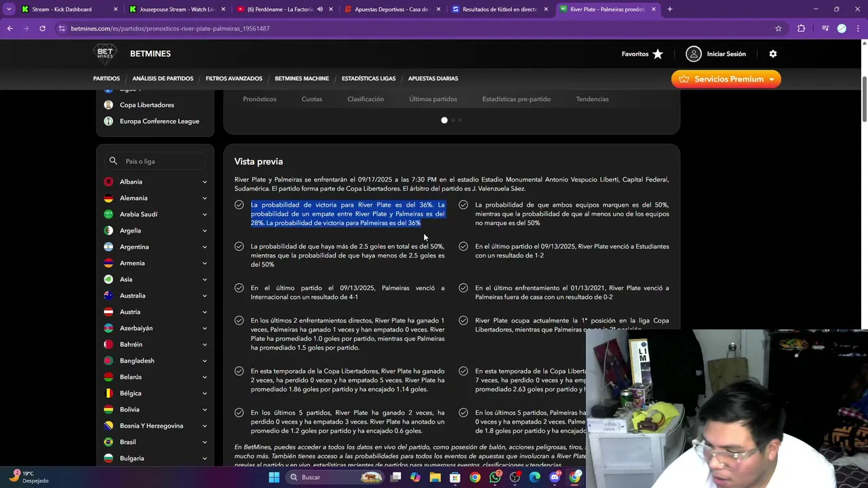Switch to the Cuotas tab
868x488 pixels.
312,99
